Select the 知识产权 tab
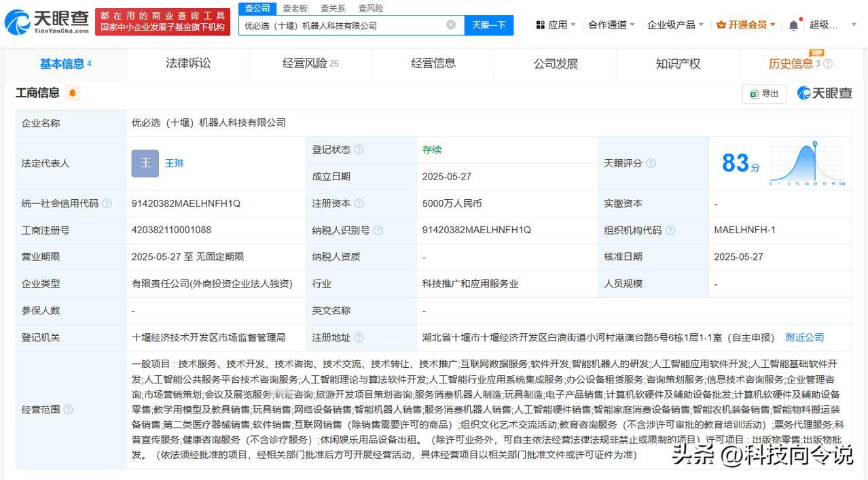The image size is (868, 480). click(x=678, y=64)
